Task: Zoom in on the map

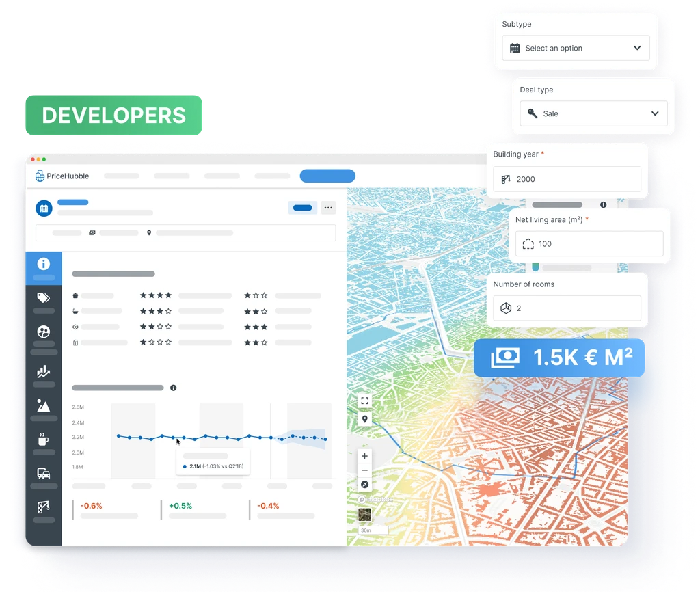Action: click(365, 456)
